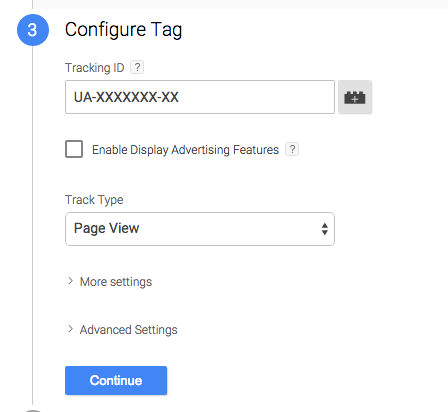The image size is (448, 412).
Task: Expand the More settings section
Action: coord(116,282)
